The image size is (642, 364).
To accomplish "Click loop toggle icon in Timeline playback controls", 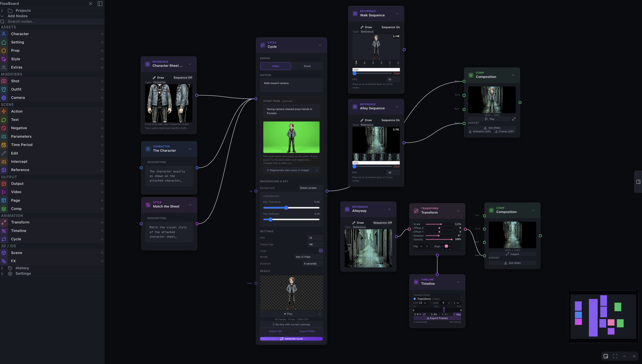I will (424, 314).
